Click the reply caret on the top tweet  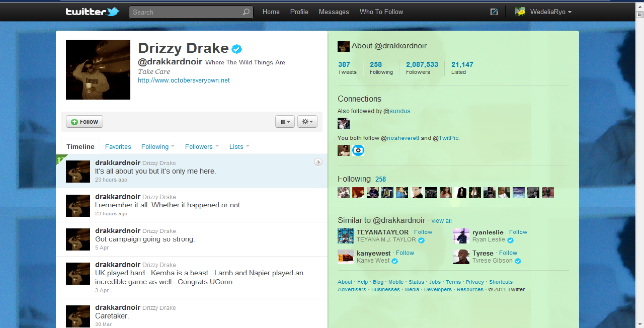[x=318, y=162]
